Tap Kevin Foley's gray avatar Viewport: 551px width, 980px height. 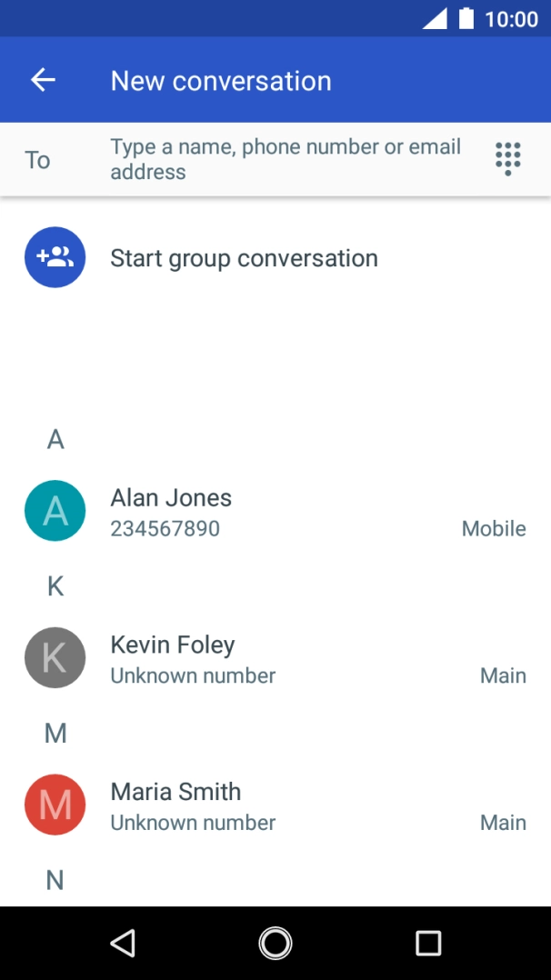click(x=55, y=657)
